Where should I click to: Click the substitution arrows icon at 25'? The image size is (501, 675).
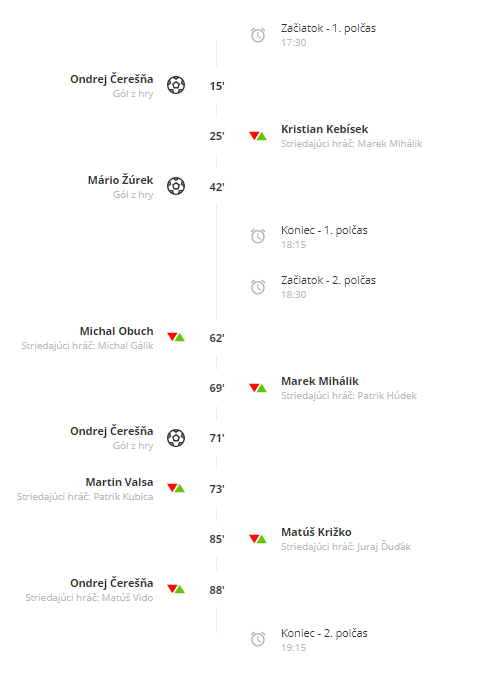pos(258,136)
